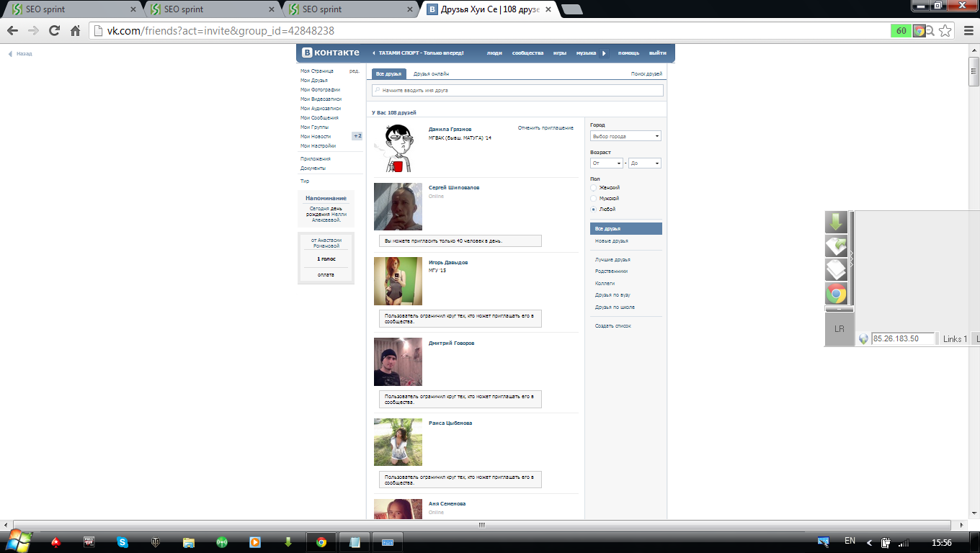Click the люди link in the header
The height and width of the screenshot is (553, 980).
(494, 53)
